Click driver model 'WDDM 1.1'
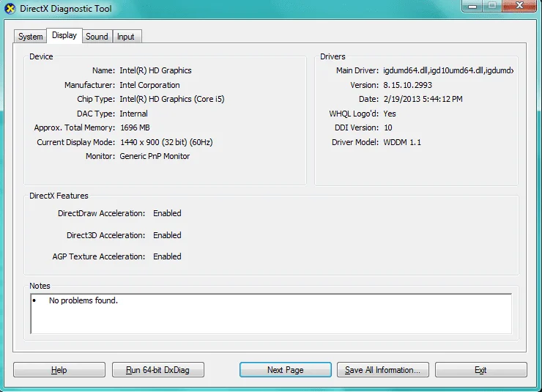The height and width of the screenshot is (392, 542). (402, 142)
